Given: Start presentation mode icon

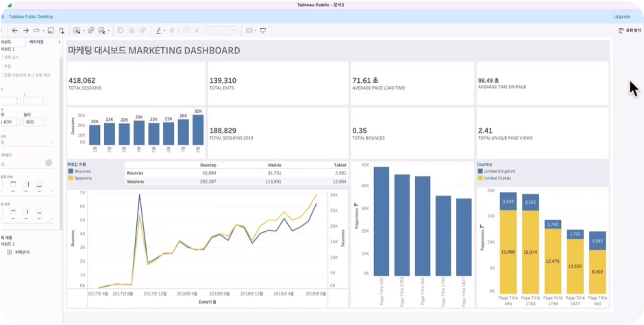Looking at the screenshot, I should coord(263,30).
